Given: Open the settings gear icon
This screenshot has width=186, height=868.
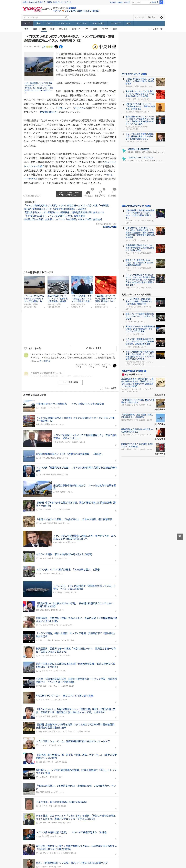Looking at the screenshot, I should point(161,17).
